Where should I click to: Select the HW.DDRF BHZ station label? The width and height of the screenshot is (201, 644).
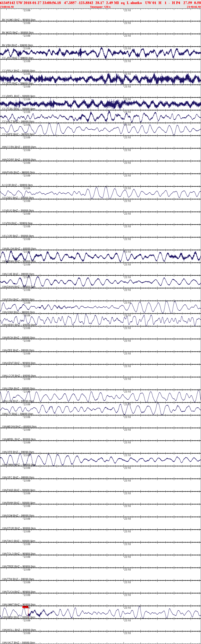click(x=19, y=160)
